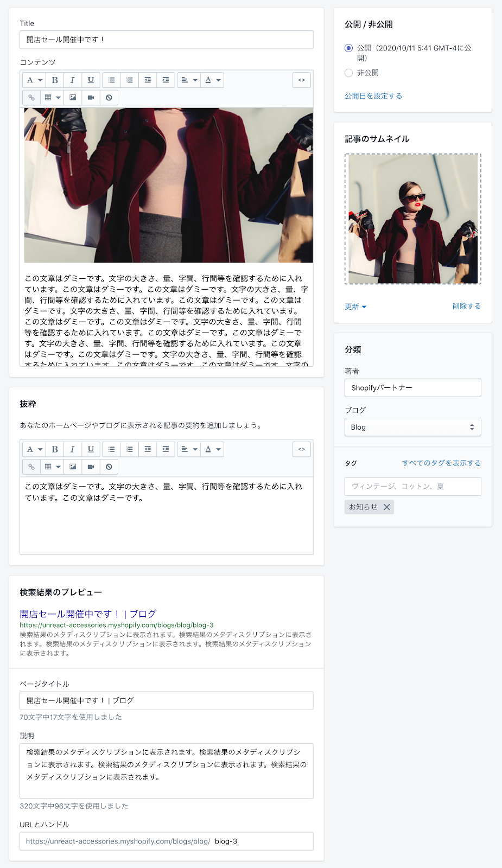Show HTML view of the content editor
The height and width of the screenshot is (868, 502).
click(x=302, y=80)
